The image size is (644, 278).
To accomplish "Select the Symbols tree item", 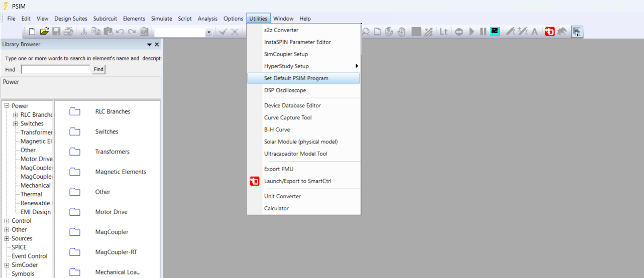I will click(23, 273).
